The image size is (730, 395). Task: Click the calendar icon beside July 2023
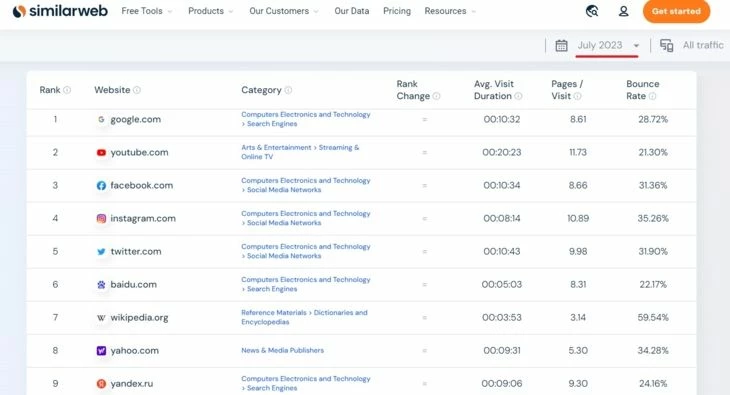tap(561, 45)
